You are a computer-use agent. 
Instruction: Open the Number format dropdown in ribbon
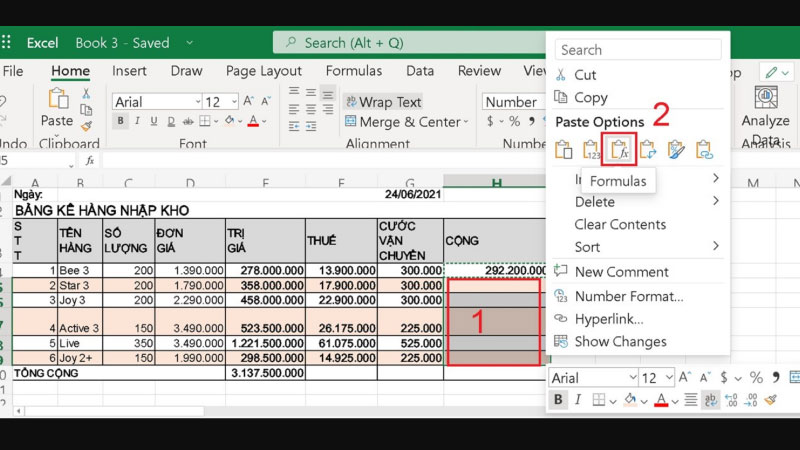tap(513, 102)
